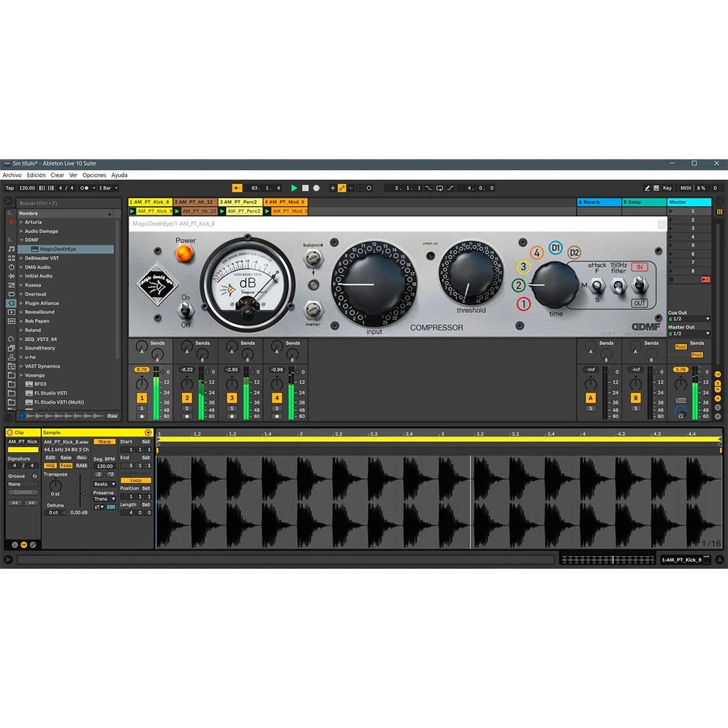728x728 pixels.
Task: Open browser Packs stacked-boxes icon
Action: pos(11,348)
